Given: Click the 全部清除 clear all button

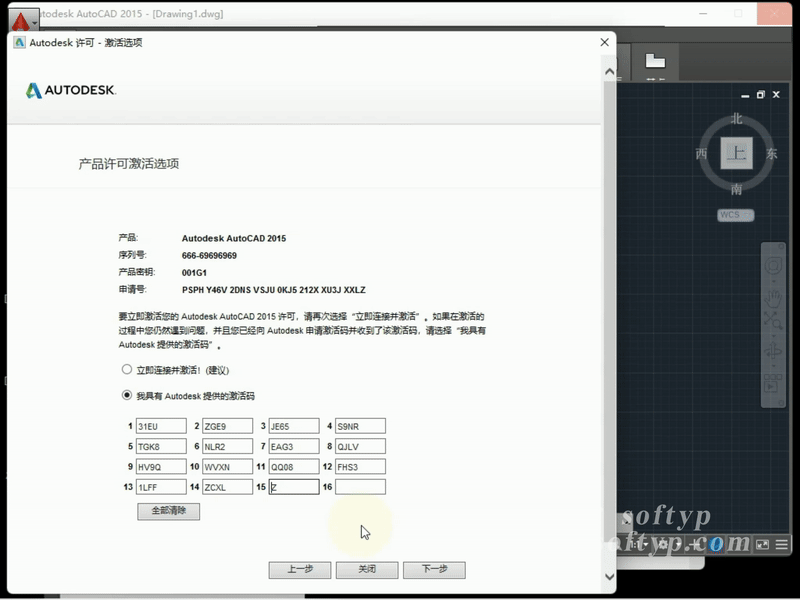Looking at the screenshot, I should click(x=168, y=511).
